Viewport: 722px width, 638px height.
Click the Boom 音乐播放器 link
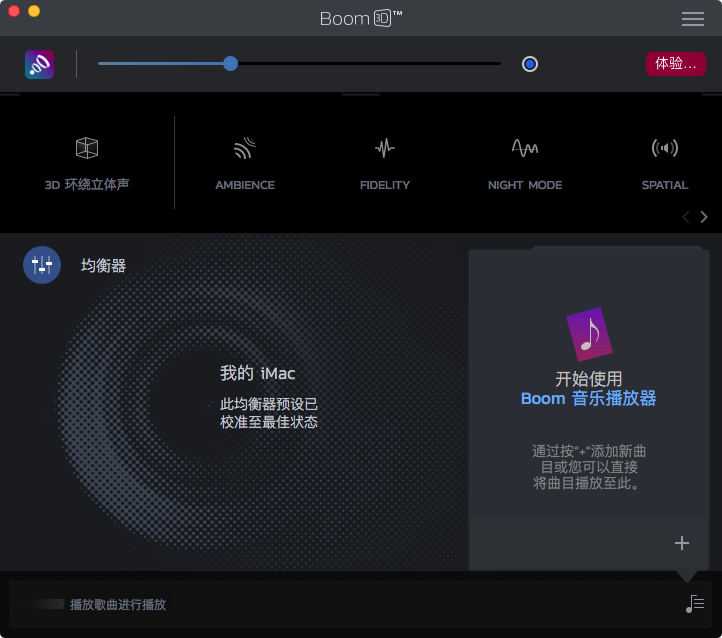pos(588,398)
